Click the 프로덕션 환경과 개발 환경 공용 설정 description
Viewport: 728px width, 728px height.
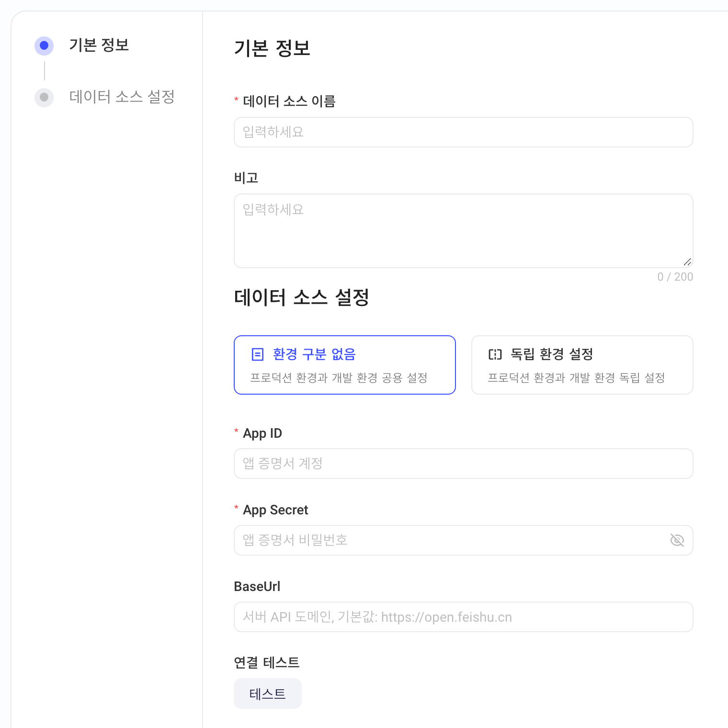[x=339, y=378]
